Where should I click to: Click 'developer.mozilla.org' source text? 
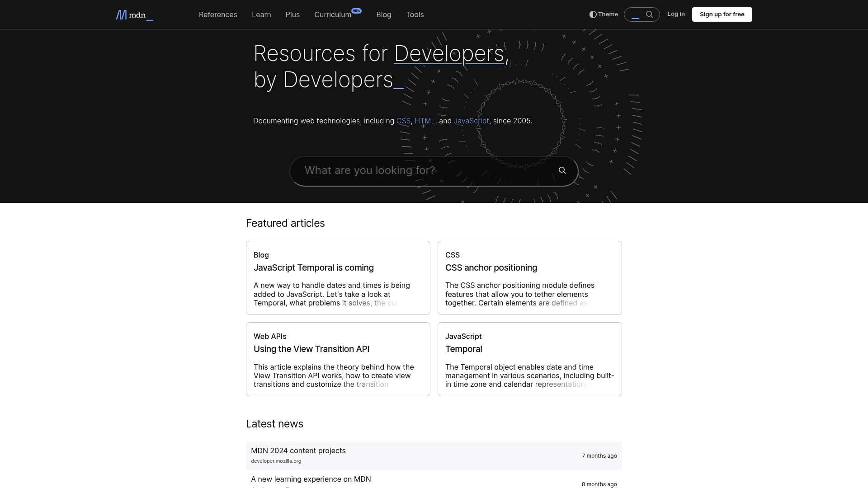(x=276, y=461)
